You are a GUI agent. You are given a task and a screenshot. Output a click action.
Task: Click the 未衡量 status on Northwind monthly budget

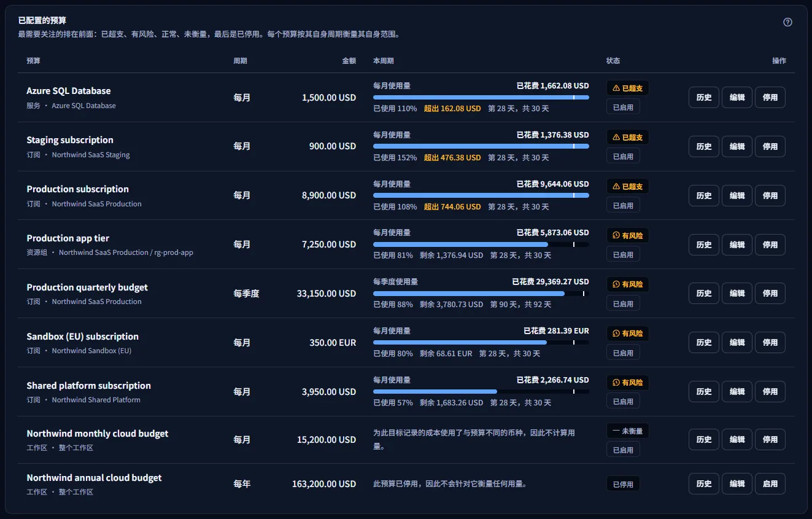click(x=628, y=431)
